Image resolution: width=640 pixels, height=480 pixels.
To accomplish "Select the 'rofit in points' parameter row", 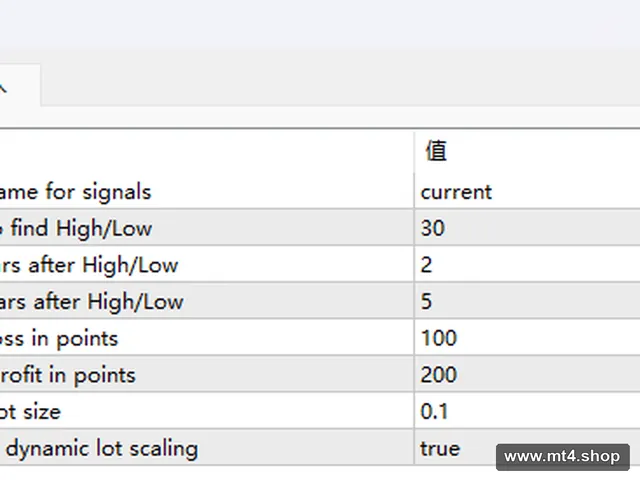I will (207, 375).
